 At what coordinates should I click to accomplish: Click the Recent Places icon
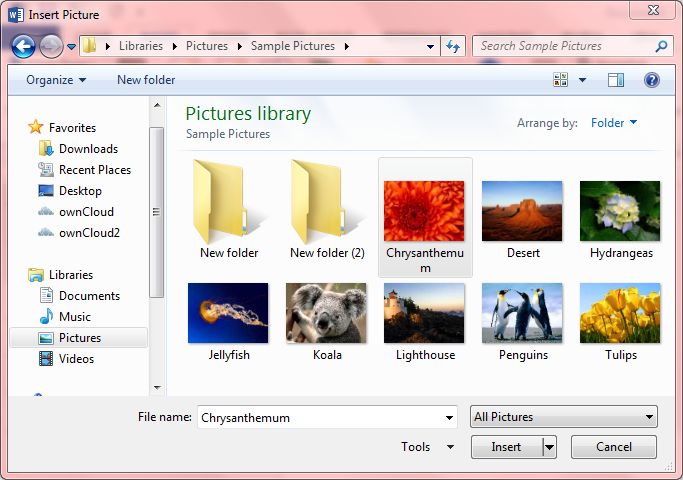coord(46,169)
